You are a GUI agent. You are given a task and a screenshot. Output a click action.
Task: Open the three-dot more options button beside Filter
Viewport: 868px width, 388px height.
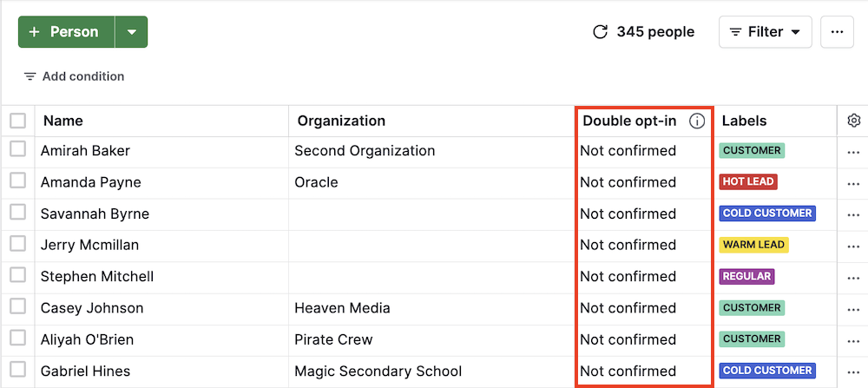pos(837,32)
